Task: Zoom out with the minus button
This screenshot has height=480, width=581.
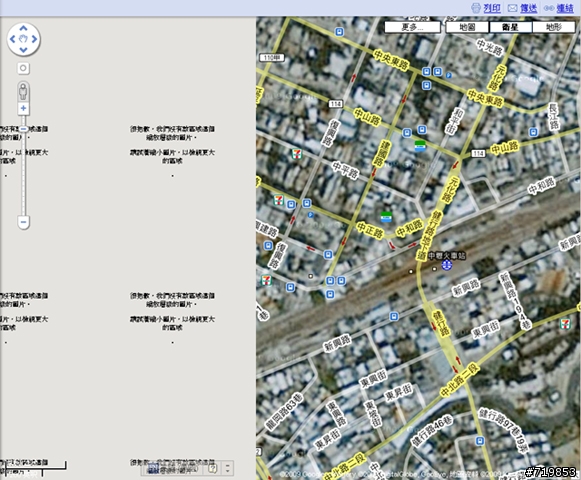Action: (x=23, y=222)
